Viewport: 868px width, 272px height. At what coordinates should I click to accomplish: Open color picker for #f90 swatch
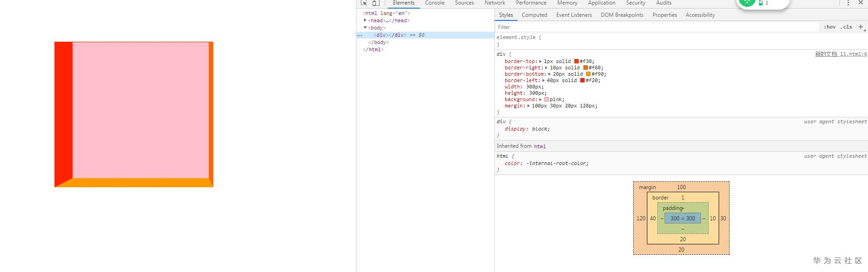click(x=588, y=74)
